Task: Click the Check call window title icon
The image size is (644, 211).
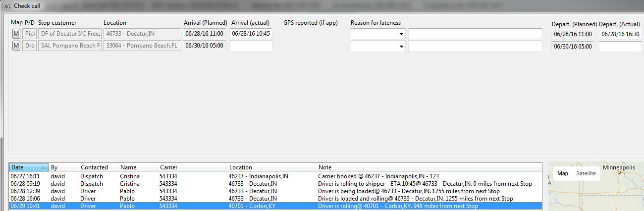Action: coord(7,5)
